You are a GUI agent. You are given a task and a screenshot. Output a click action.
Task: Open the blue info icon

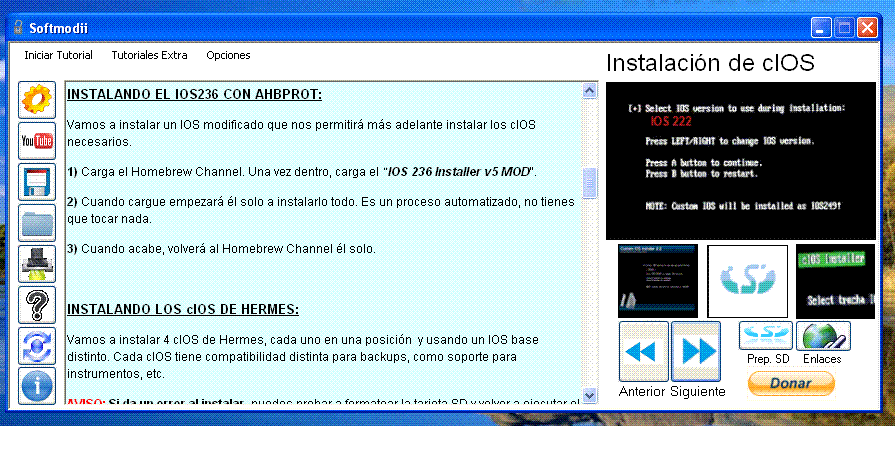(x=37, y=386)
